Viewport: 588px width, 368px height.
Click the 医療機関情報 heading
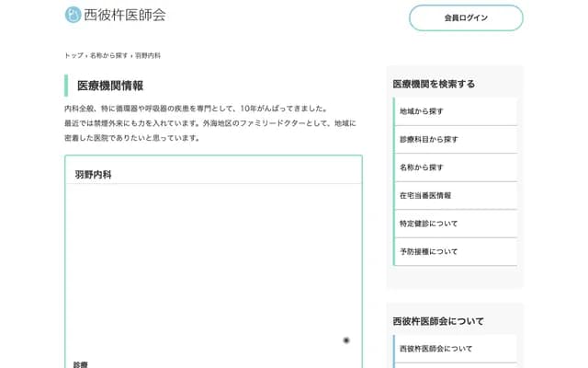coord(110,86)
